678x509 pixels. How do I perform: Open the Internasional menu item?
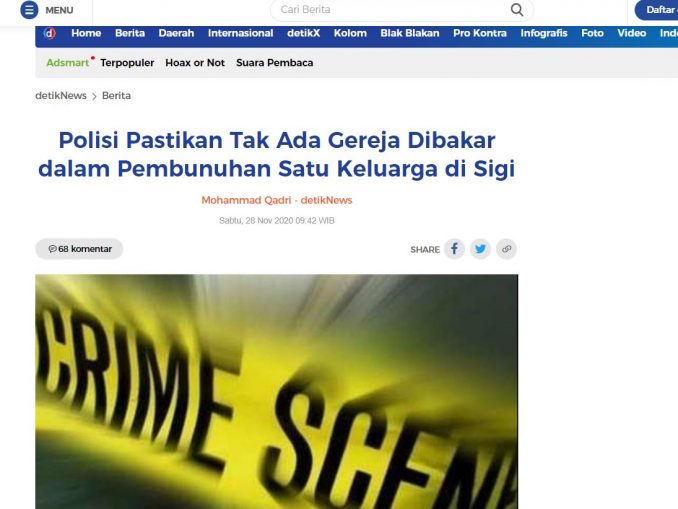click(240, 33)
